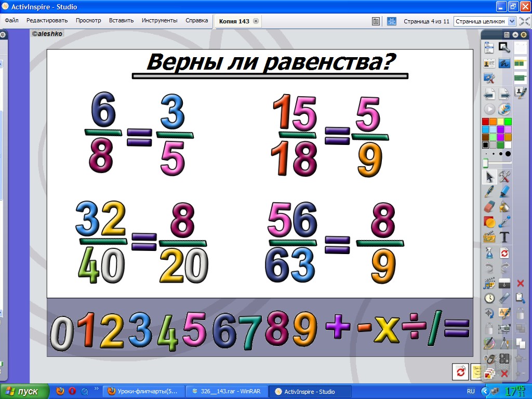Screen dimensions: 532x399
Task: Open the Файл menu
Action: 11,21
